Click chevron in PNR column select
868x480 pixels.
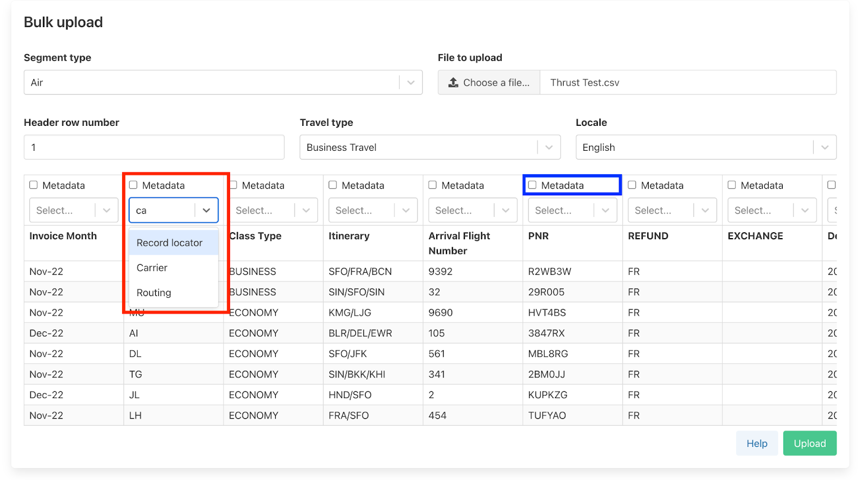pyautogui.click(x=605, y=210)
